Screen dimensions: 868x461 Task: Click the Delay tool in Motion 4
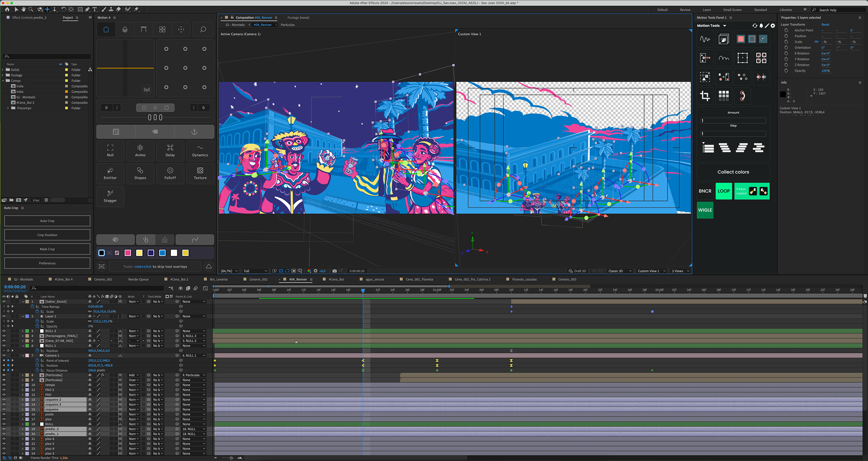(170, 151)
